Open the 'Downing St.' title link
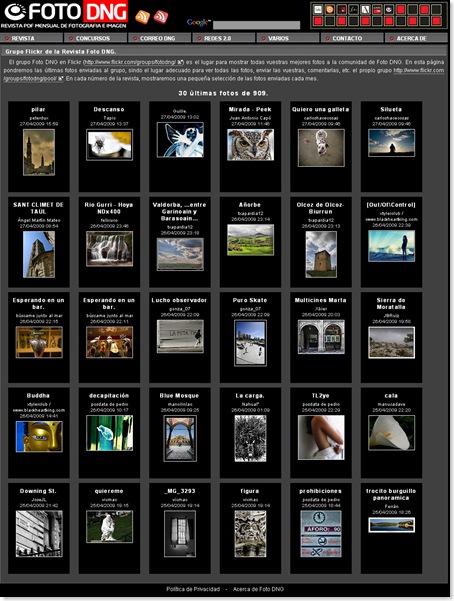Image resolution: width=454 pixels, height=601 pixels. 38,491
